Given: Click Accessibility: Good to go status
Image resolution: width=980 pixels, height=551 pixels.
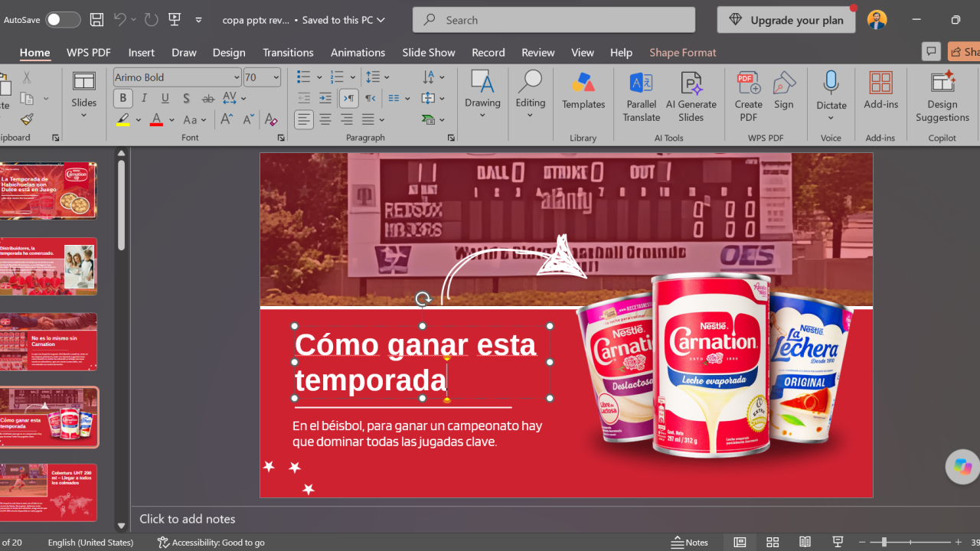Looking at the screenshot, I should [x=211, y=542].
